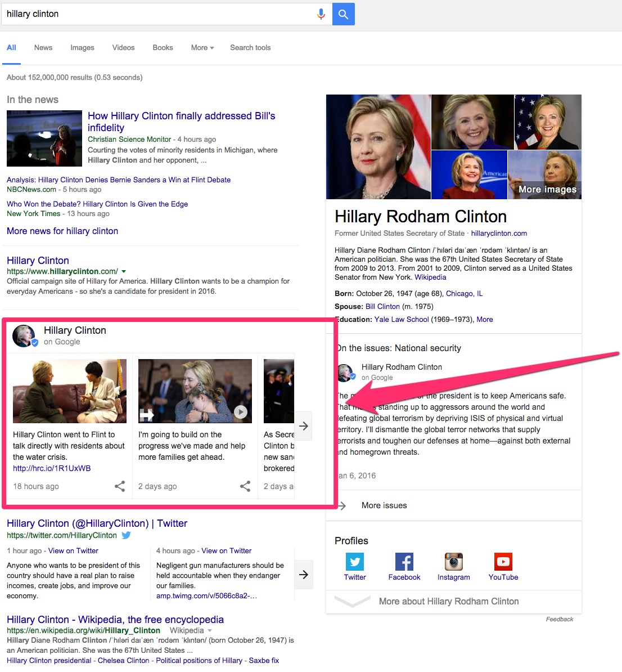
Task: Share the Flint water crisis post
Action: pyautogui.click(x=120, y=486)
